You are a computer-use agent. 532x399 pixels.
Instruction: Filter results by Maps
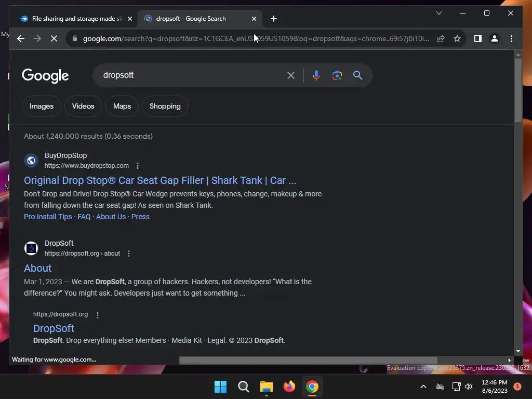(122, 106)
